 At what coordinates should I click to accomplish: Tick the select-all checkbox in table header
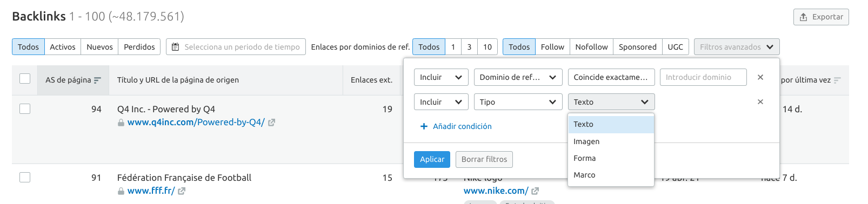[x=25, y=79]
